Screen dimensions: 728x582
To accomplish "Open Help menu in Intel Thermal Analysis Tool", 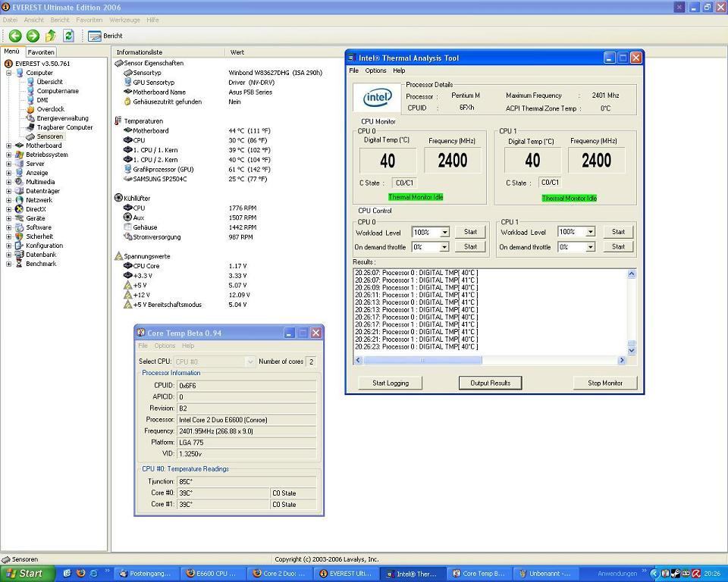I will [399, 70].
